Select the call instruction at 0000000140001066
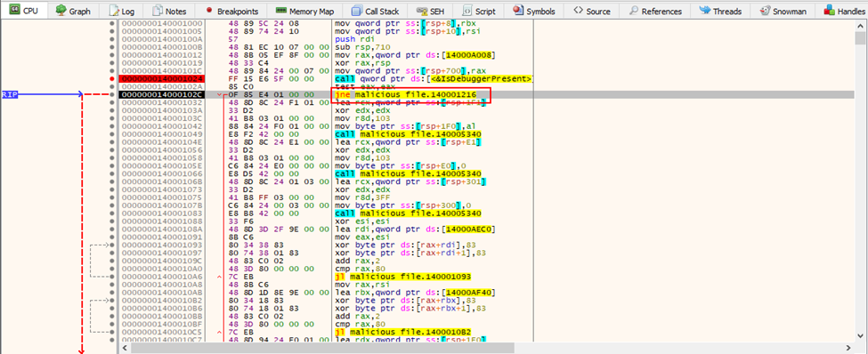Viewport: 868px width, 354px height. pyautogui.click(x=408, y=173)
